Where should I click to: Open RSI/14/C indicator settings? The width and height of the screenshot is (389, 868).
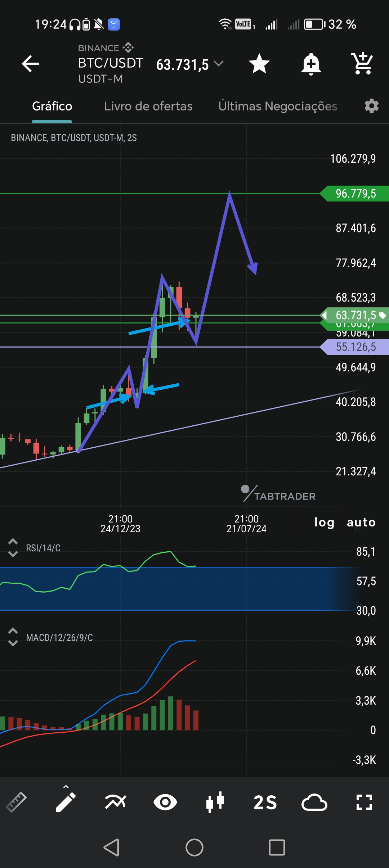click(x=43, y=548)
